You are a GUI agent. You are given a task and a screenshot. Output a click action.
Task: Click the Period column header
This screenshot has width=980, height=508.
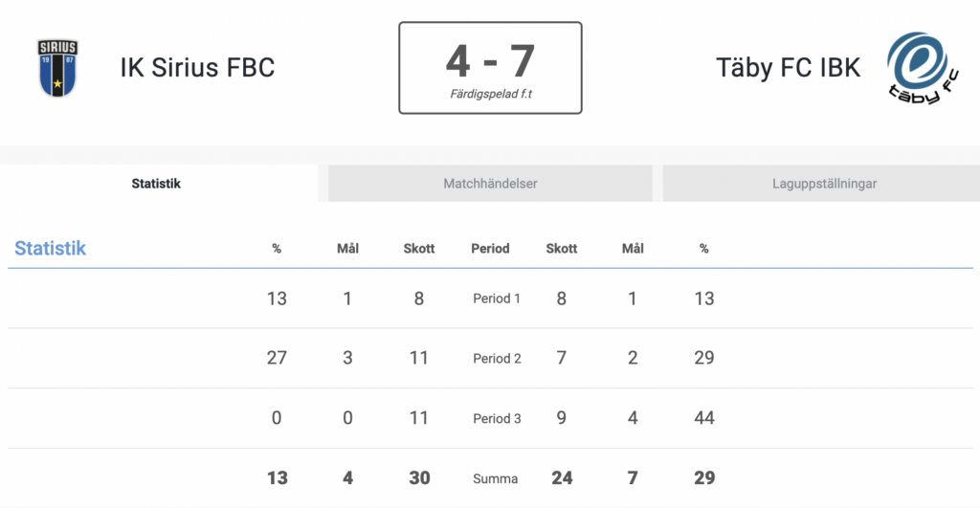click(x=490, y=248)
